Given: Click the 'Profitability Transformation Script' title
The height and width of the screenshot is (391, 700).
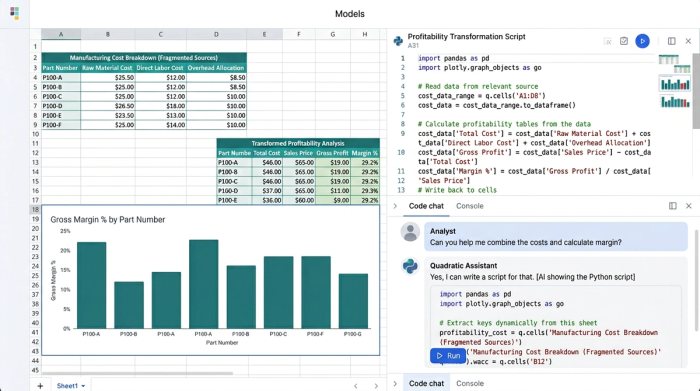Looking at the screenshot, I should pos(466,37).
